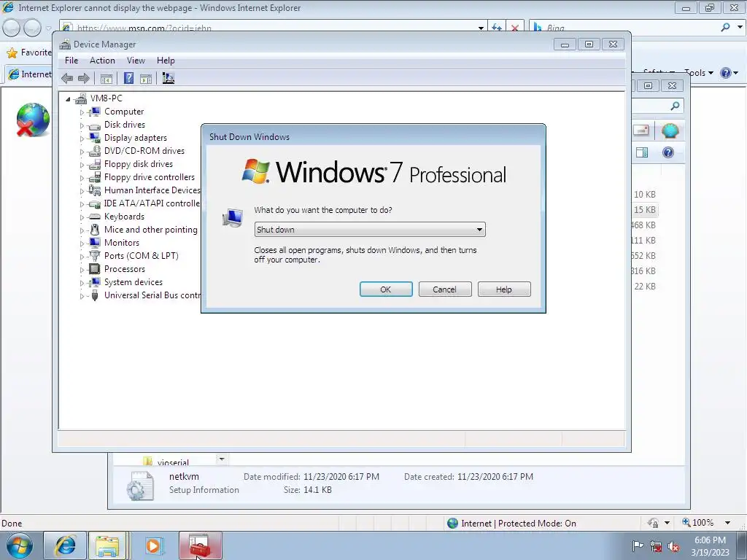Viewport: 747px width, 560px height.
Task: Click the IE help question mark button
Action: click(x=726, y=73)
